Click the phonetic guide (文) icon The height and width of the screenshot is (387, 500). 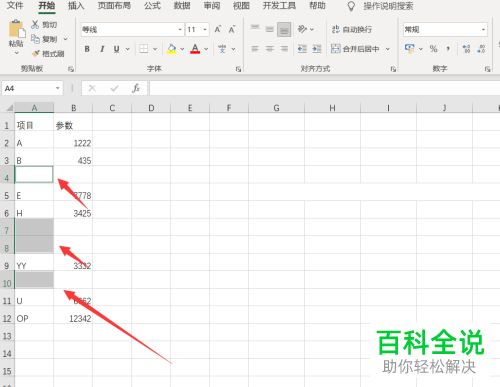pyautogui.click(x=222, y=49)
